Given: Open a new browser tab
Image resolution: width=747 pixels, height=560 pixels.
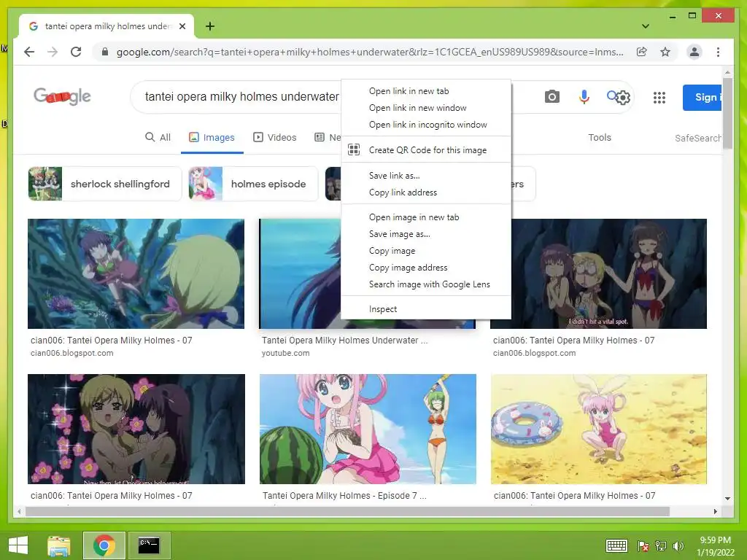Looking at the screenshot, I should coord(210,26).
